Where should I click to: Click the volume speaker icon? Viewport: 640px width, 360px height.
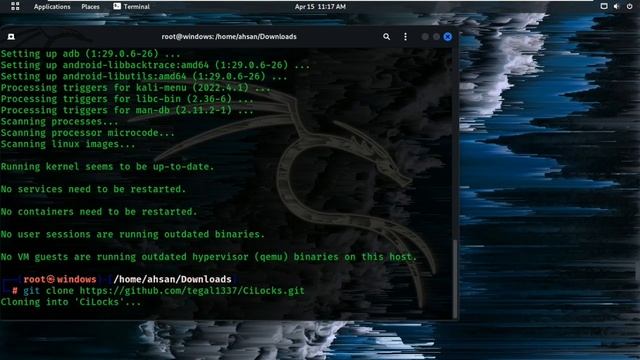[x=616, y=6]
